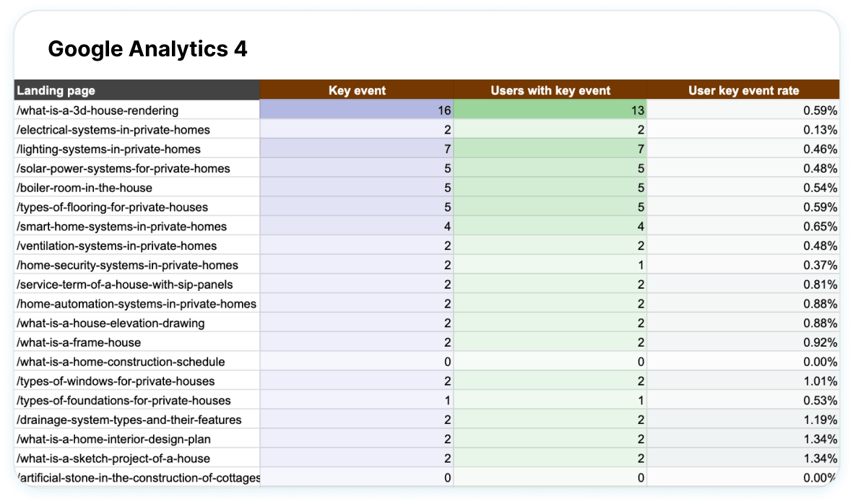Click the /smart-home-systems-in-private-homes landing page
Viewport: 853px width, 504px height.
pyautogui.click(x=121, y=226)
